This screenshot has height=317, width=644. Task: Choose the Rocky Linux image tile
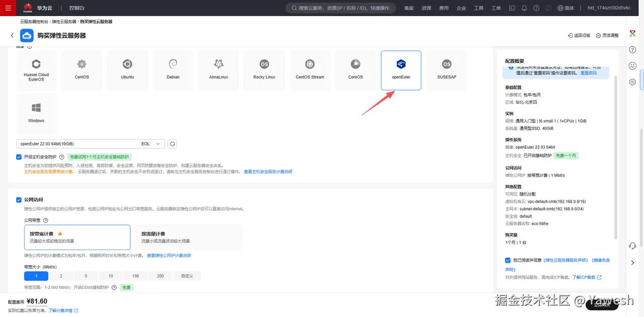(x=264, y=70)
